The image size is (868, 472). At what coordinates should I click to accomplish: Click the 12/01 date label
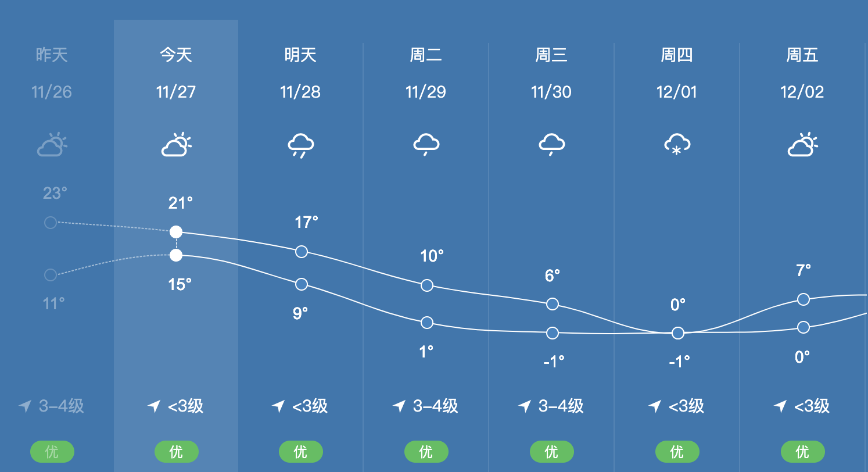pyautogui.click(x=677, y=92)
